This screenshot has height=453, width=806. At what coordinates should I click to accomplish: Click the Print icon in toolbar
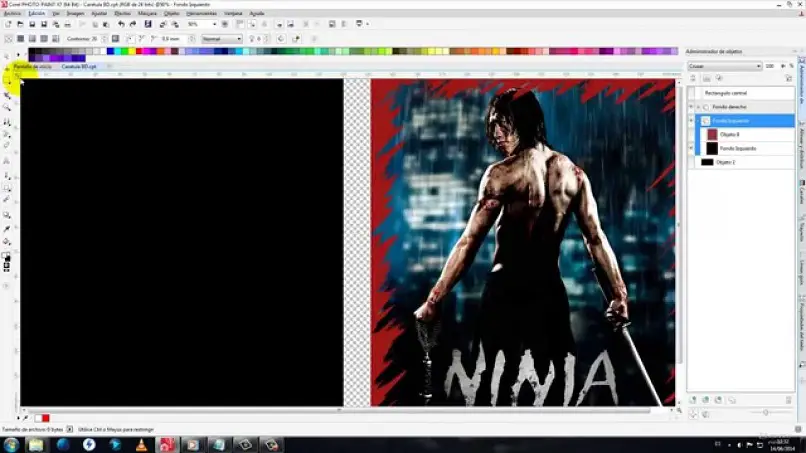[67, 24]
